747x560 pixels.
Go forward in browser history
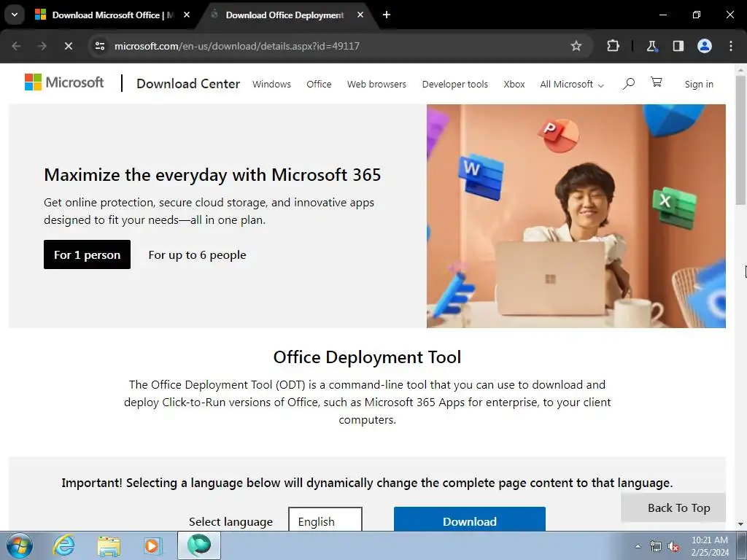42,46
